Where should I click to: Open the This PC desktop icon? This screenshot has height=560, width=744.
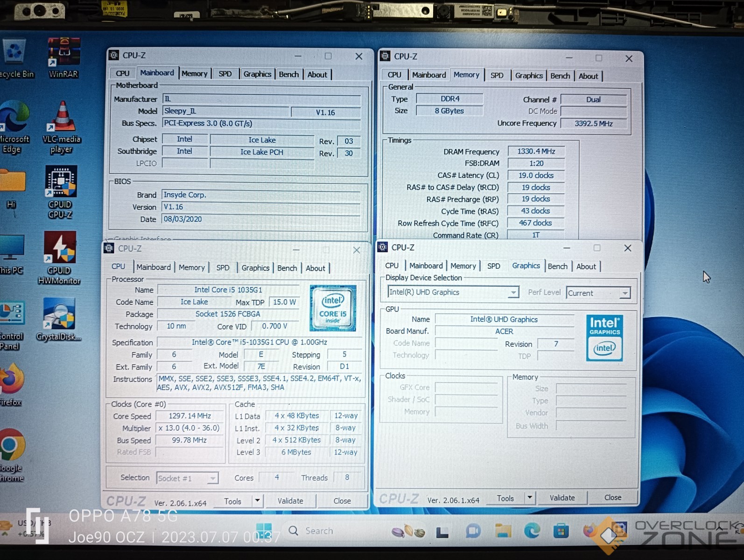(12, 254)
